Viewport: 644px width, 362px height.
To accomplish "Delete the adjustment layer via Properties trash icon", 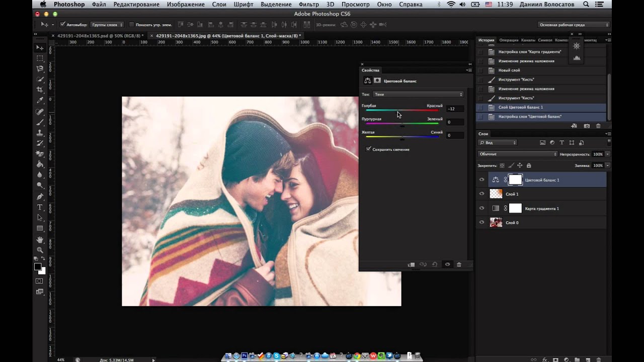I will pyautogui.click(x=459, y=264).
